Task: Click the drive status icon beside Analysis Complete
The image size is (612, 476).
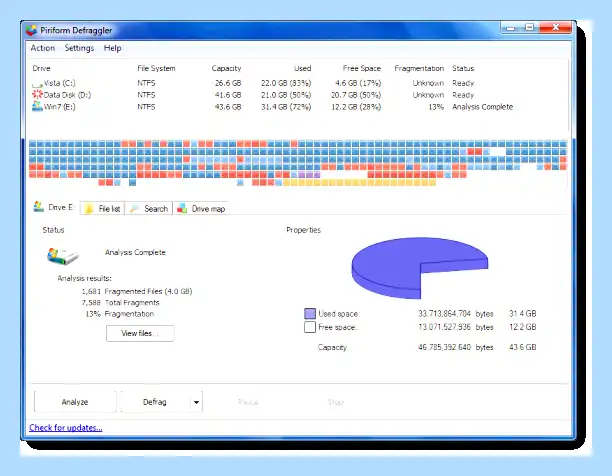Action: [62, 256]
